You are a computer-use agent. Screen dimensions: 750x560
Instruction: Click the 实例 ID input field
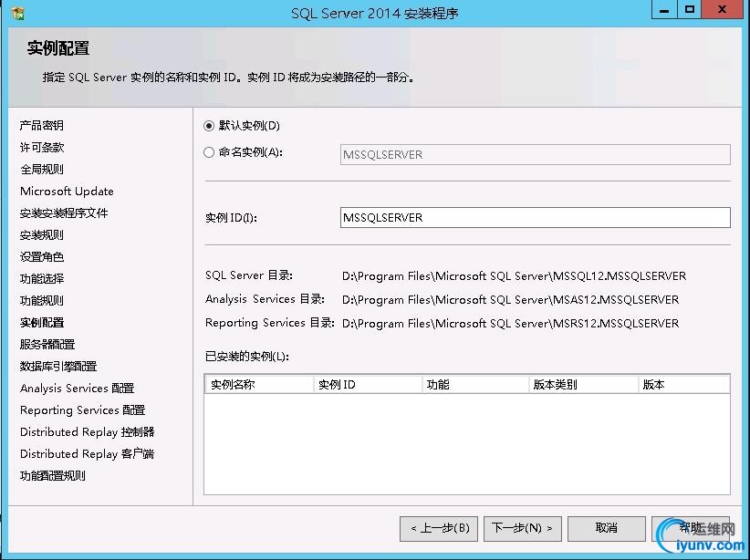coord(536,218)
